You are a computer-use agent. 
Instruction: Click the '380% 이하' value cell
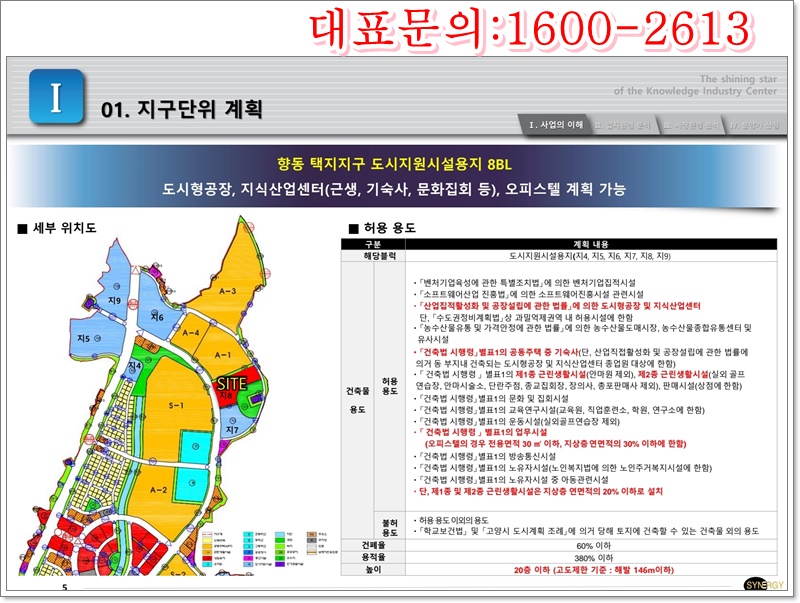(593, 558)
